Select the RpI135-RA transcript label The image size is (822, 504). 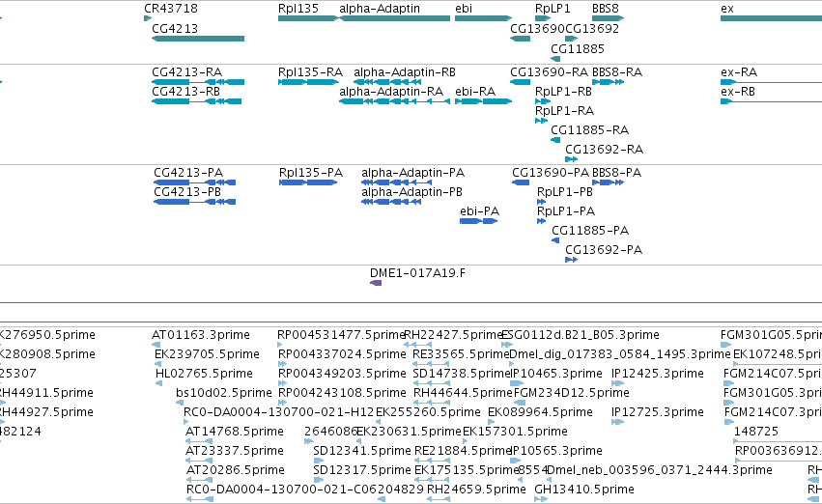[x=310, y=71]
